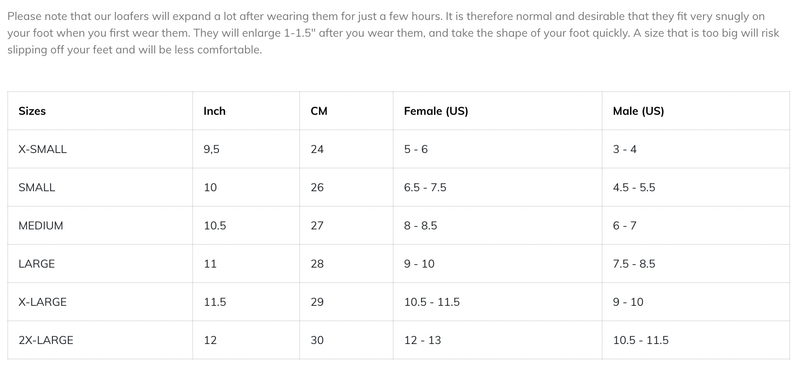Click the loafers expansion note paragraph
Image resolution: width=800 pixels, height=379 pixels.
click(x=393, y=33)
